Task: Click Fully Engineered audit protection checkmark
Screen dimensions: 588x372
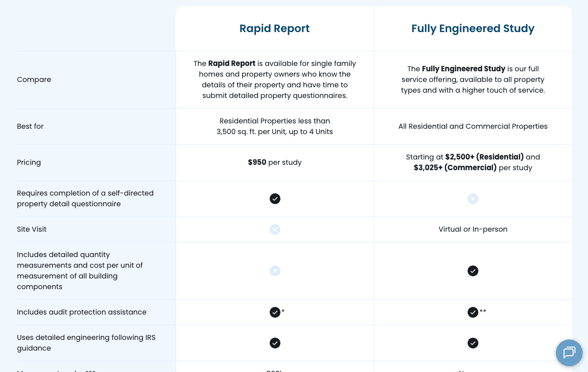Action: [473, 312]
